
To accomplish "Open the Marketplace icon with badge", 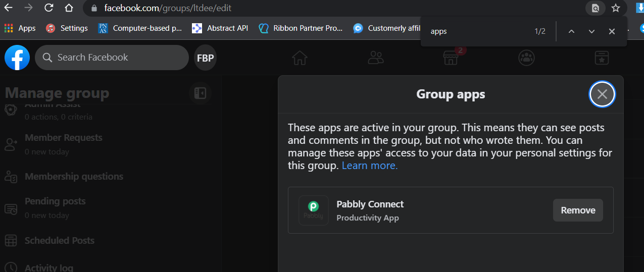I will pyautogui.click(x=451, y=58).
